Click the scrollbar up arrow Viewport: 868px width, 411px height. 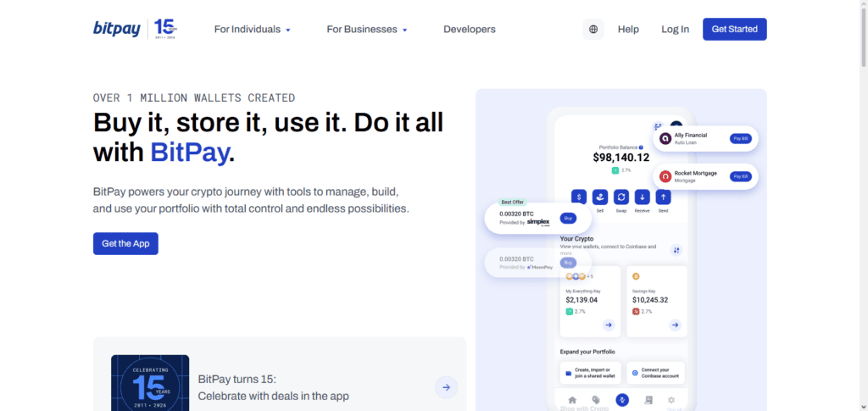pyautogui.click(x=864, y=3)
